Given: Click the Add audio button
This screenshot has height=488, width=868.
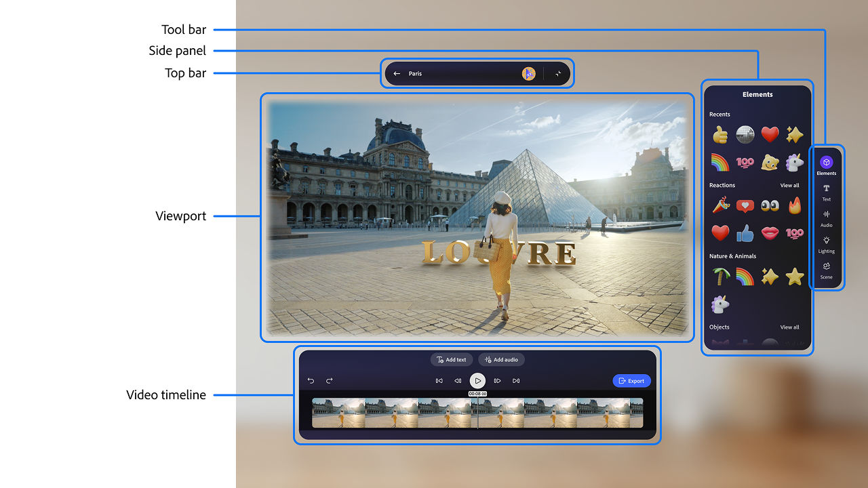Looking at the screenshot, I should tap(502, 359).
